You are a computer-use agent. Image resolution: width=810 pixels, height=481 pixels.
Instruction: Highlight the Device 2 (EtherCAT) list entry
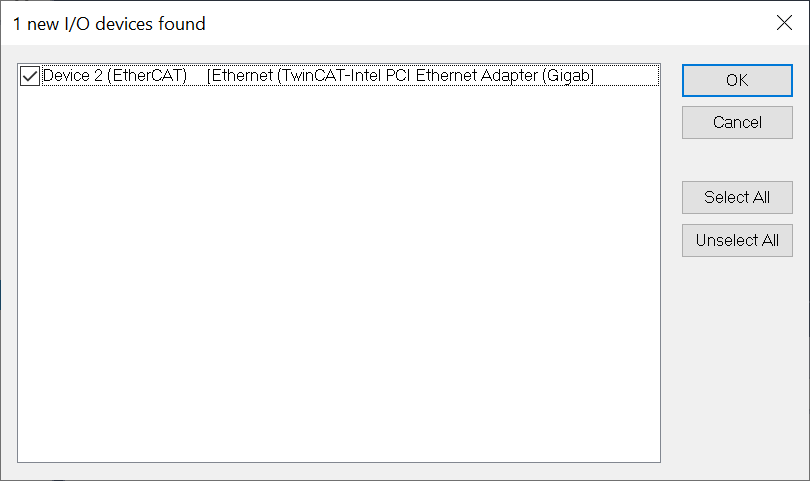pos(339,75)
